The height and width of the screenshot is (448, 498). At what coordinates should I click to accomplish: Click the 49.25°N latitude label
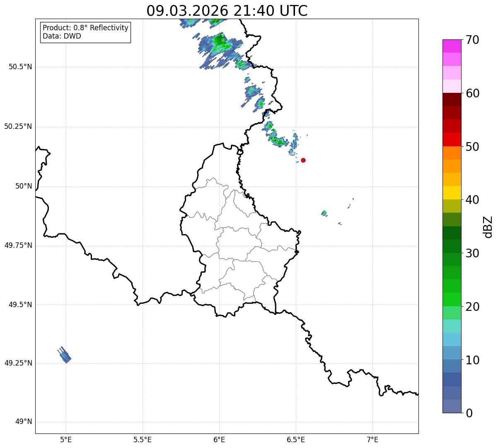[18, 363]
